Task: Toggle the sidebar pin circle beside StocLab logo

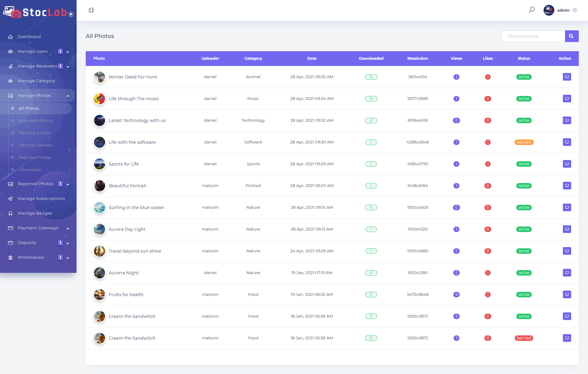Action: (71, 14)
